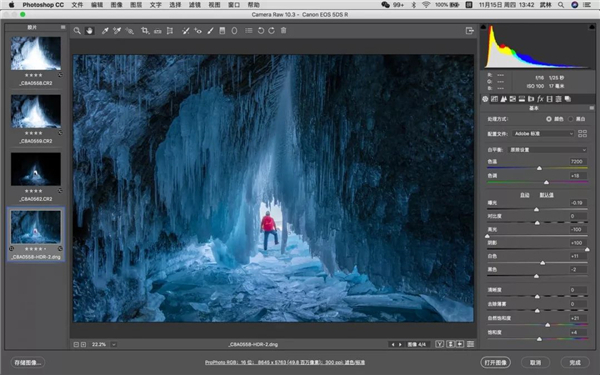This screenshot has height=375, width=600.
Task: Select the White Balance eyedropper tool
Action: tap(105, 31)
